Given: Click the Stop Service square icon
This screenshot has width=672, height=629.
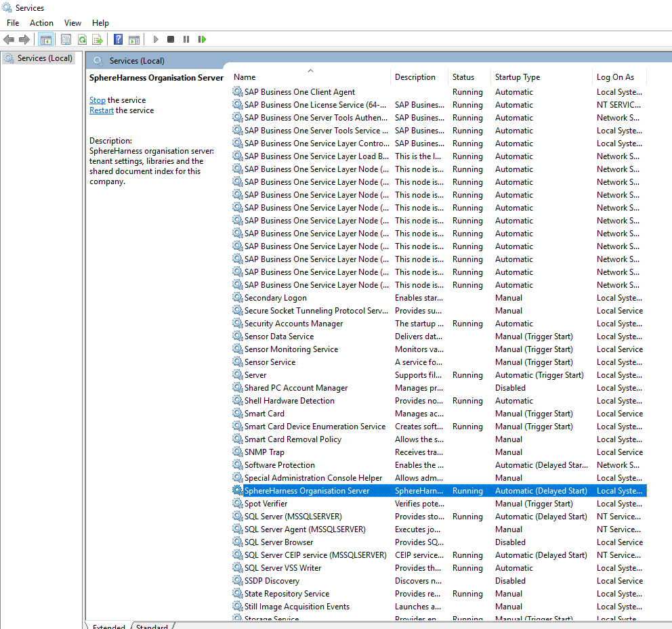Looking at the screenshot, I should tap(171, 39).
